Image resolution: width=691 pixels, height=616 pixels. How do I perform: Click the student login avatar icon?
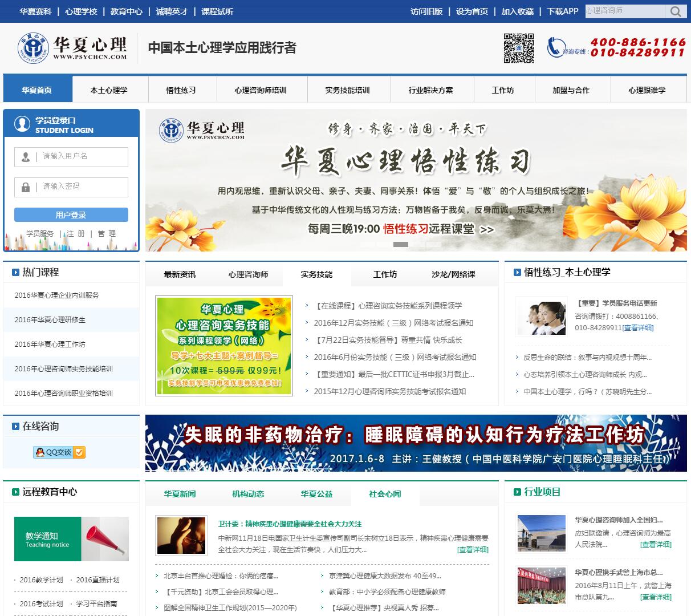coord(22,124)
